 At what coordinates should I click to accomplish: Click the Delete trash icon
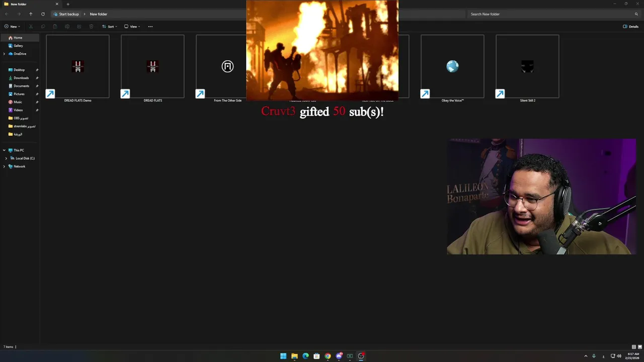click(91, 27)
